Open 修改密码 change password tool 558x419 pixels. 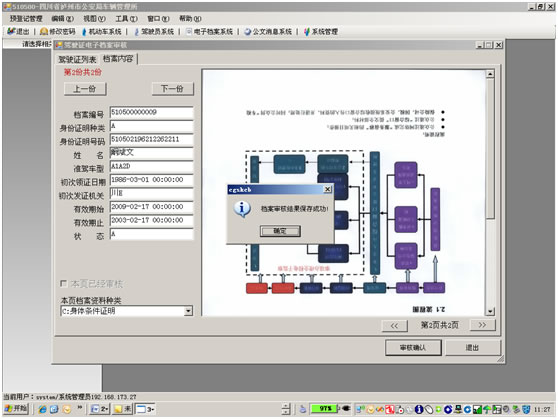58,32
